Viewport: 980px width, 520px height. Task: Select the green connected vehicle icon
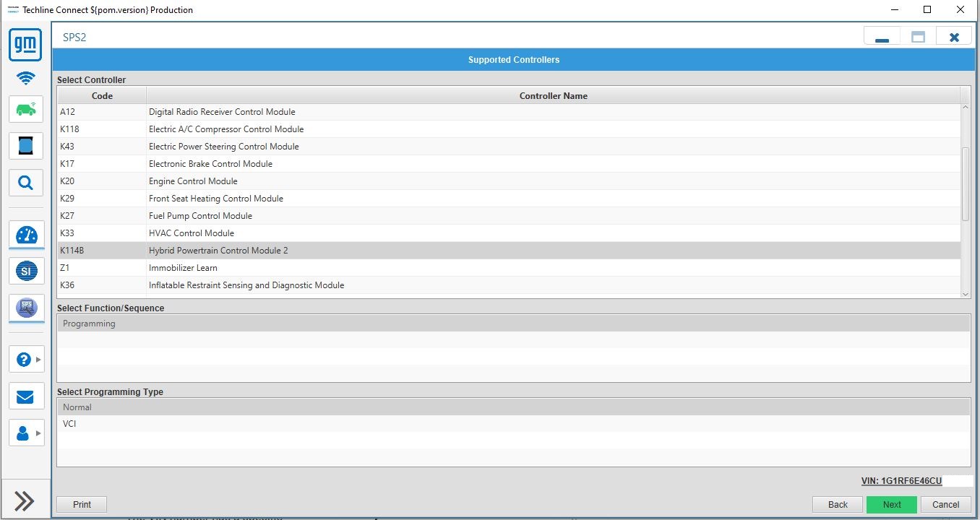25,110
